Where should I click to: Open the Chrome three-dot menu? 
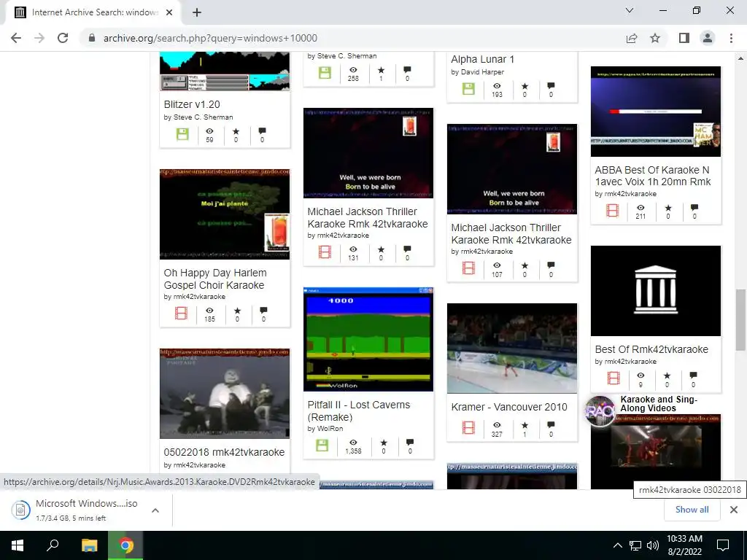click(x=731, y=38)
